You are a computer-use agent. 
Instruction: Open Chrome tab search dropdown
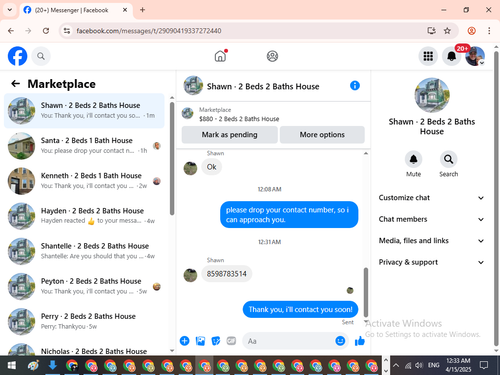(10, 10)
